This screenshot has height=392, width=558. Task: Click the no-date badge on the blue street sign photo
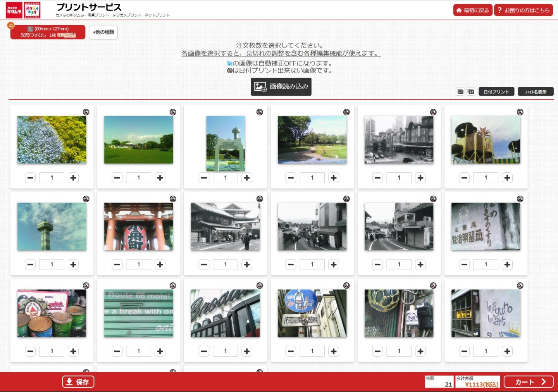tap(346, 285)
